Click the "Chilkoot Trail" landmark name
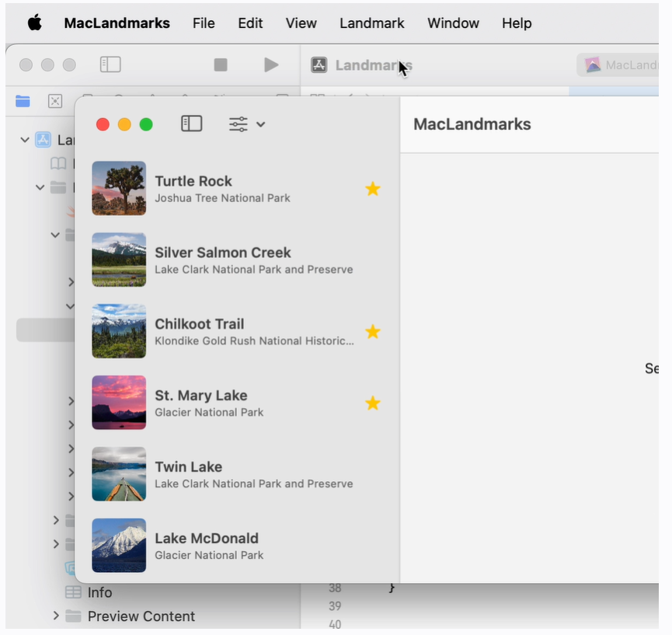The width and height of the screenshot is (672, 635). [x=200, y=324]
